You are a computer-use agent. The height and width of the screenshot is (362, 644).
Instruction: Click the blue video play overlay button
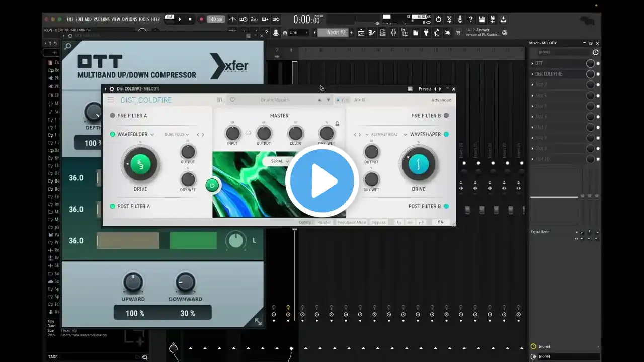tap(322, 181)
